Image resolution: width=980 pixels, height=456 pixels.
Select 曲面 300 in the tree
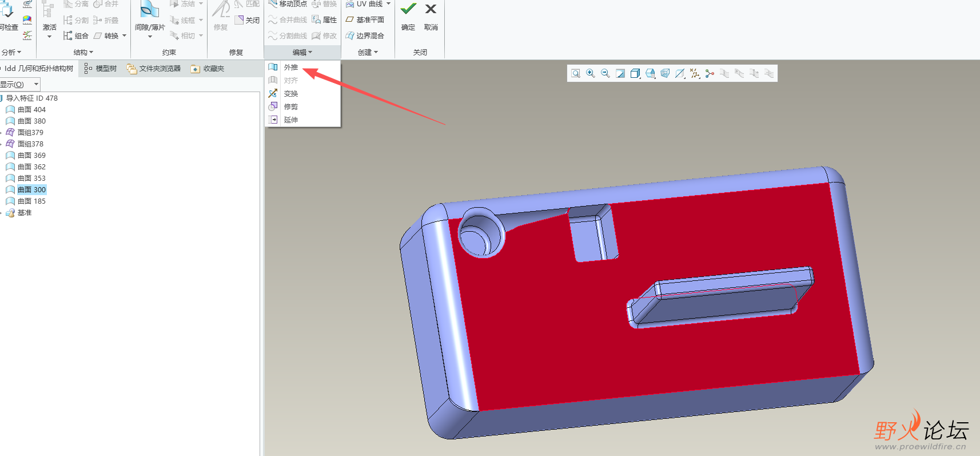coord(26,189)
